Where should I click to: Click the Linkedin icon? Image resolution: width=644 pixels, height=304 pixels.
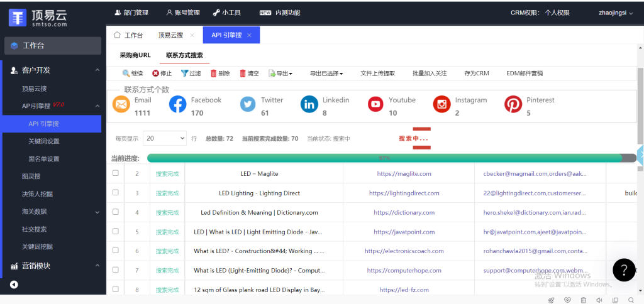(309, 105)
